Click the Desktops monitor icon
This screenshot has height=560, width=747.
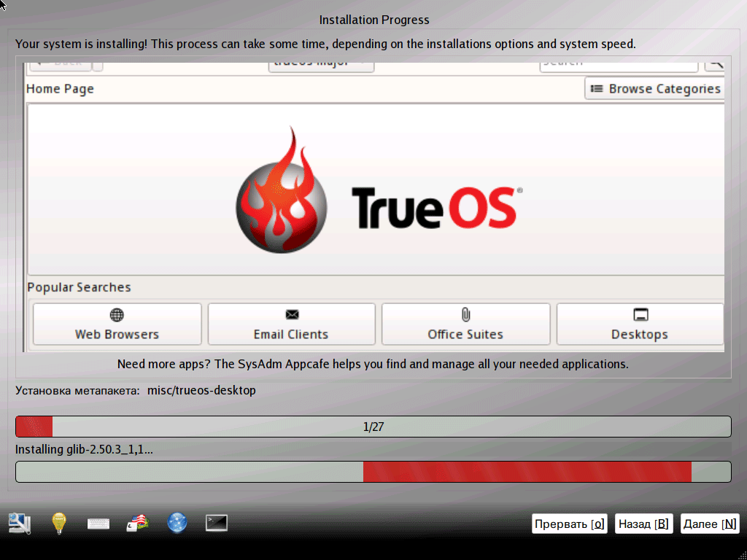pyautogui.click(x=640, y=315)
